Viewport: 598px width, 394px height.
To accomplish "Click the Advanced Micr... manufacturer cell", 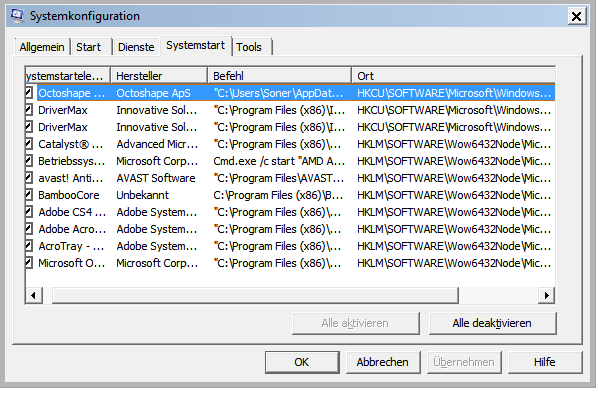I will click(157, 144).
